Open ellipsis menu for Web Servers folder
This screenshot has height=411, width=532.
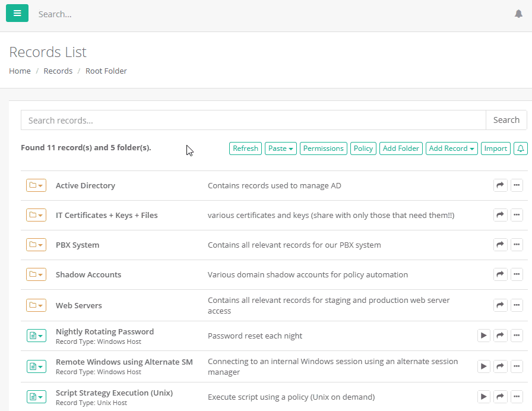517,305
